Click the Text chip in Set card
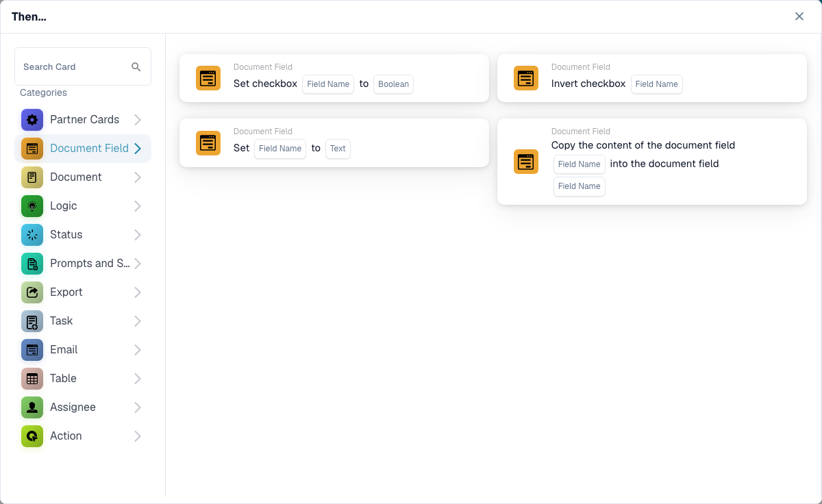822x504 pixels. [x=338, y=149]
